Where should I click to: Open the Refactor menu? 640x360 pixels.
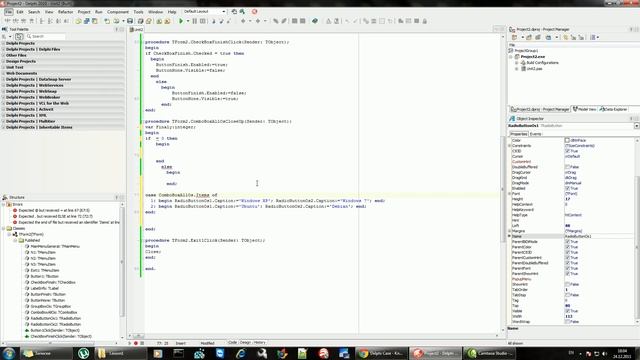(x=65, y=12)
